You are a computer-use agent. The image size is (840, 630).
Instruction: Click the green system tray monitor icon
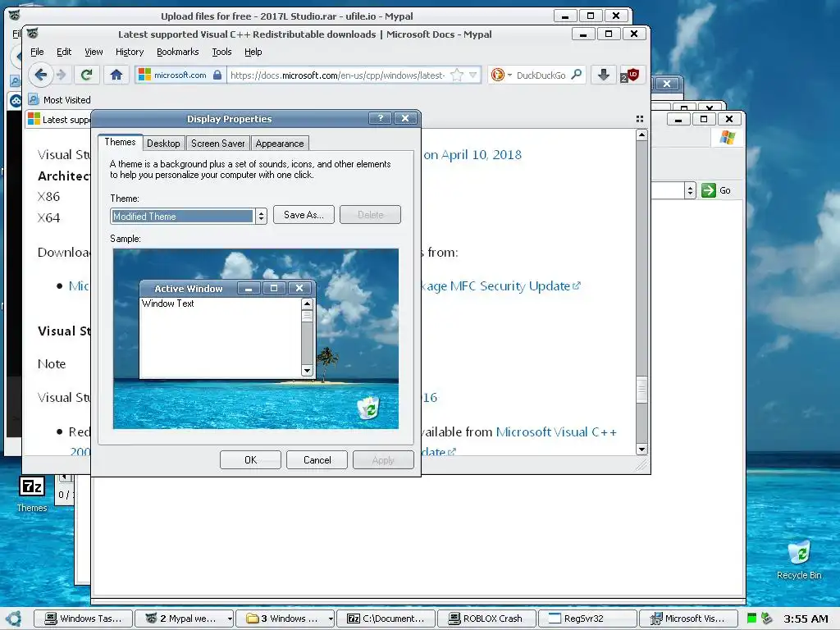coord(751,619)
